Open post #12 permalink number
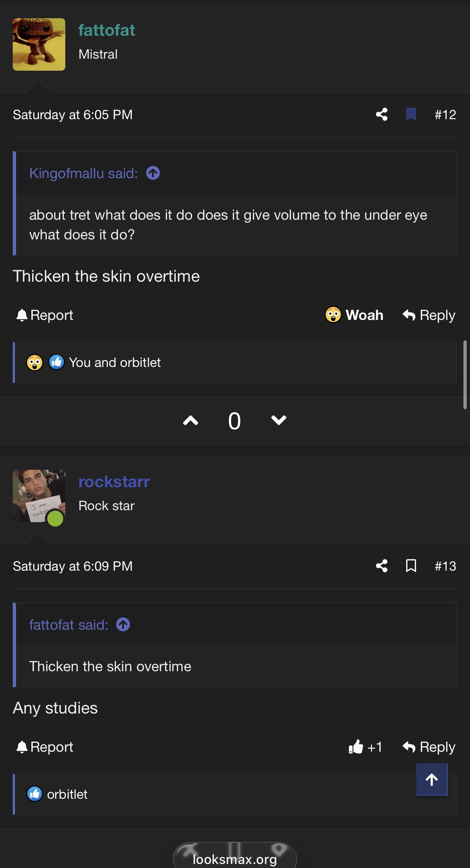 445,115
